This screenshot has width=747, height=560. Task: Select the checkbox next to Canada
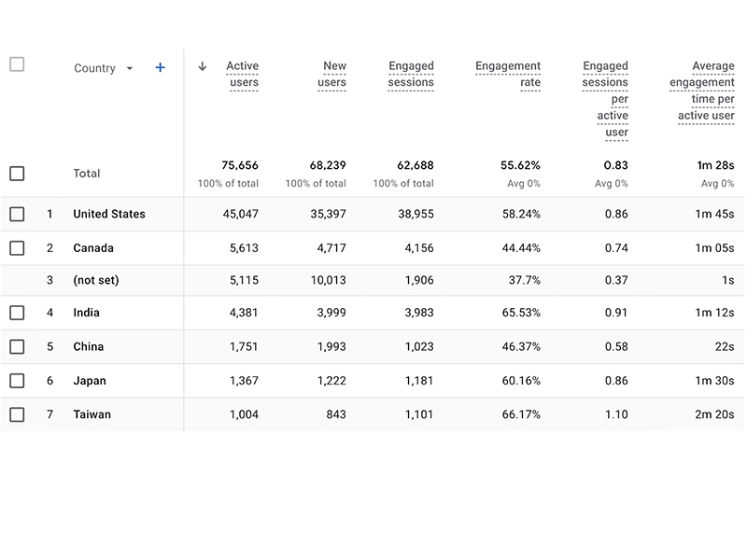point(17,248)
